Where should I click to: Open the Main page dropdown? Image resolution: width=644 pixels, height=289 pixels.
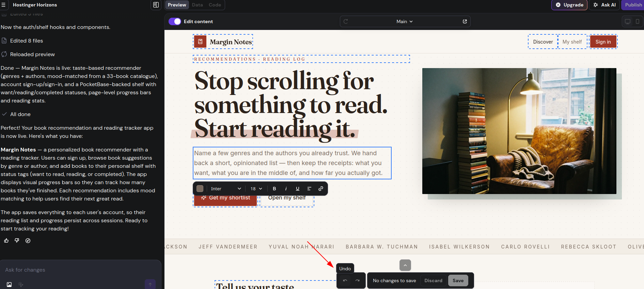[405, 21]
